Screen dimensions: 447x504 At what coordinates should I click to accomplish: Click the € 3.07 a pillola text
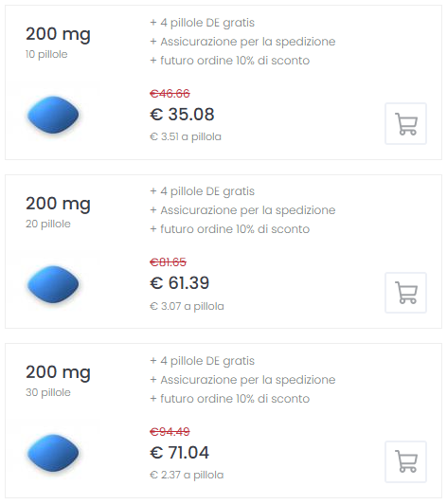[x=187, y=306]
